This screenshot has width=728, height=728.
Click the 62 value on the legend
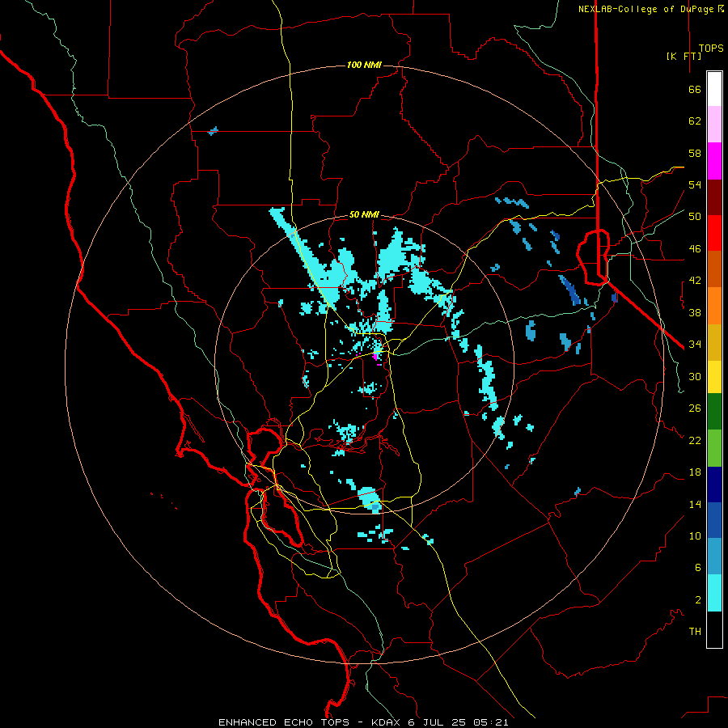[695, 121]
